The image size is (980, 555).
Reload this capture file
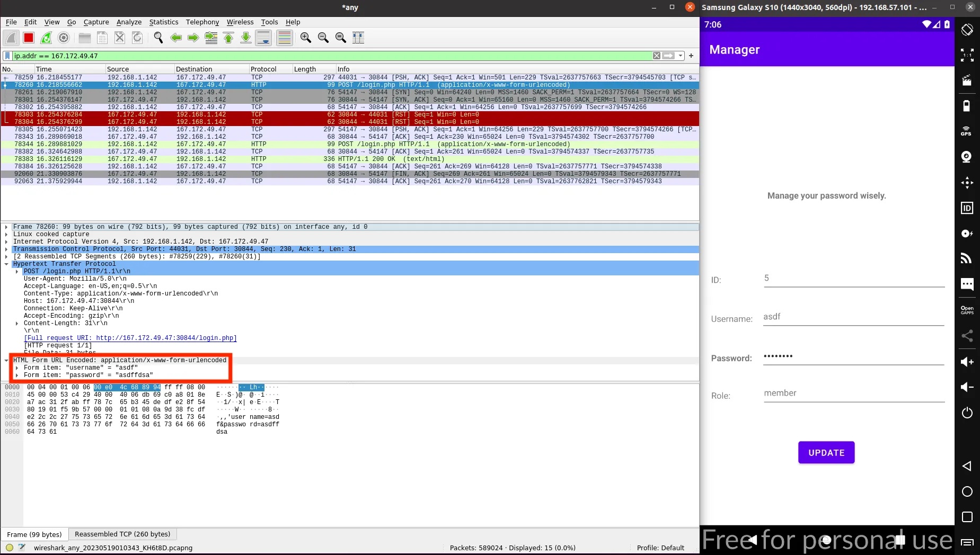pyautogui.click(x=137, y=38)
